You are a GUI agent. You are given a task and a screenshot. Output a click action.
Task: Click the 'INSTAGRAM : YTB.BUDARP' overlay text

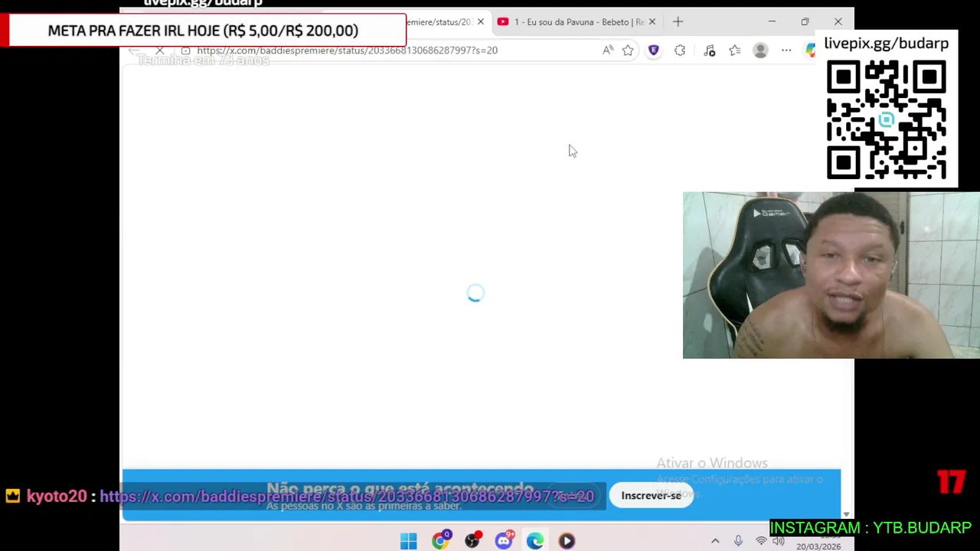coord(871,528)
